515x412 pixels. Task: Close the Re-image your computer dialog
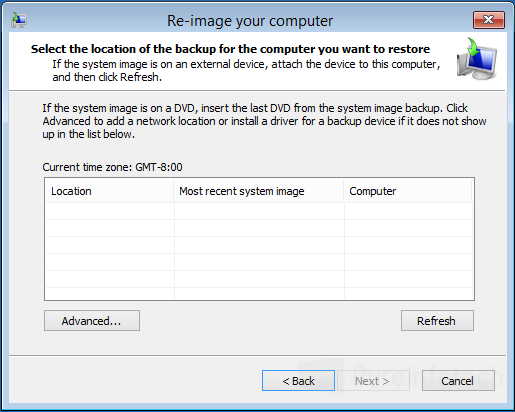pos(489,20)
